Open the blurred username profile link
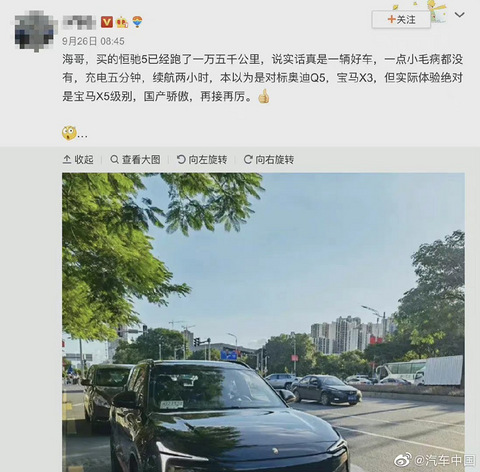The image size is (480, 472). tap(80, 22)
